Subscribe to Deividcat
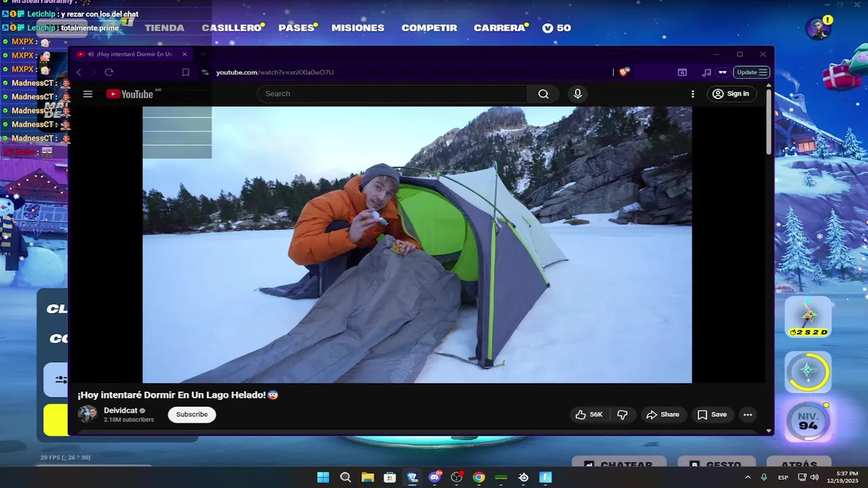868x488 pixels. point(192,415)
